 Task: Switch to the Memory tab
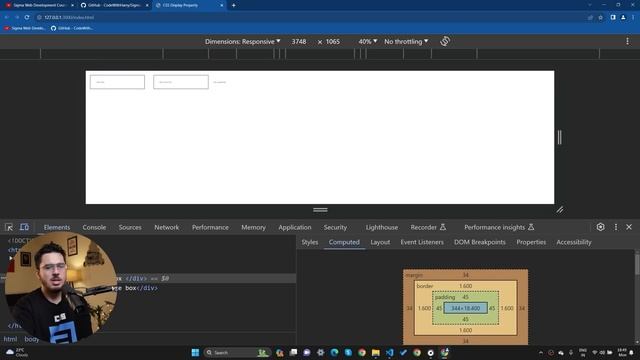coord(253,227)
